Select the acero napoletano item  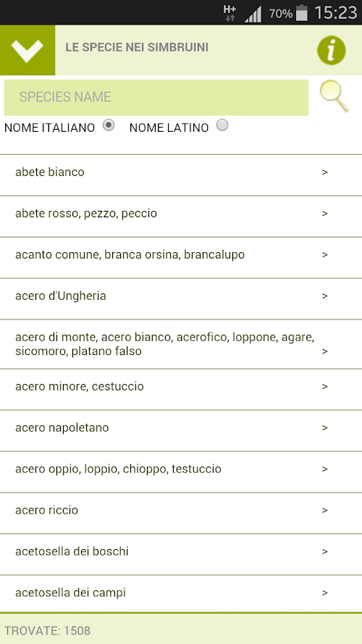181,431
